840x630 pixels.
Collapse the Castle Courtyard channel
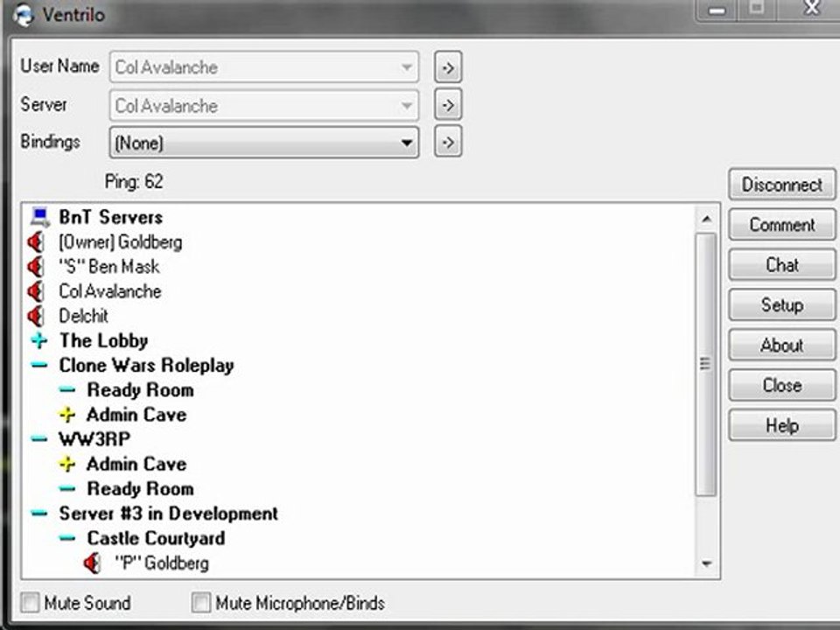pos(67,538)
